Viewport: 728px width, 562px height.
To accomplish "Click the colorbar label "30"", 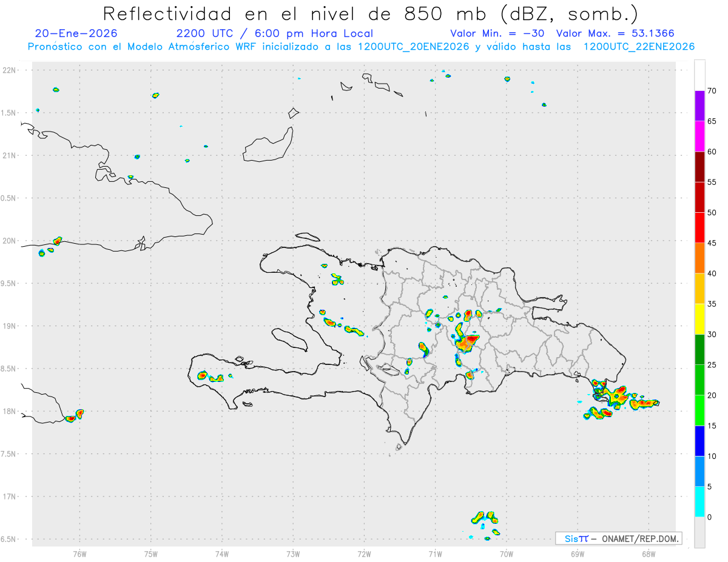I will click(x=712, y=335).
